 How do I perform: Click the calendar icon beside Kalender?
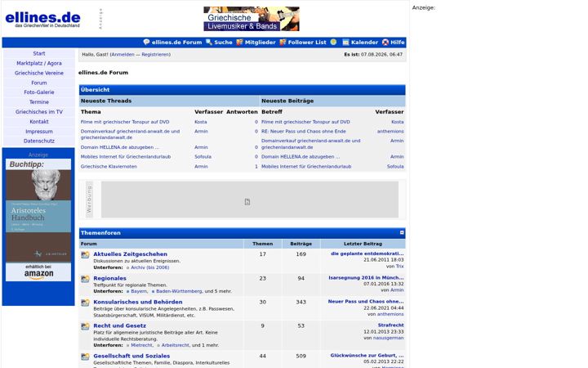pyautogui.click(x=345, y=42)
